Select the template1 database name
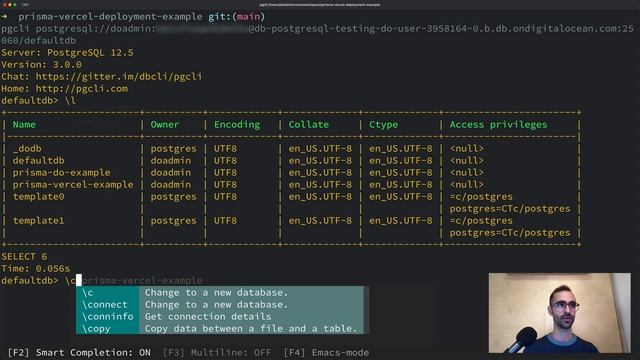Viewport: 640px width, 360px height. coord(38,220)
